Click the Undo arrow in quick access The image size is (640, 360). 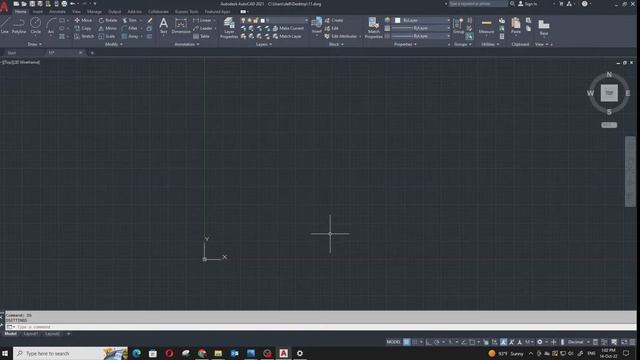73,4
